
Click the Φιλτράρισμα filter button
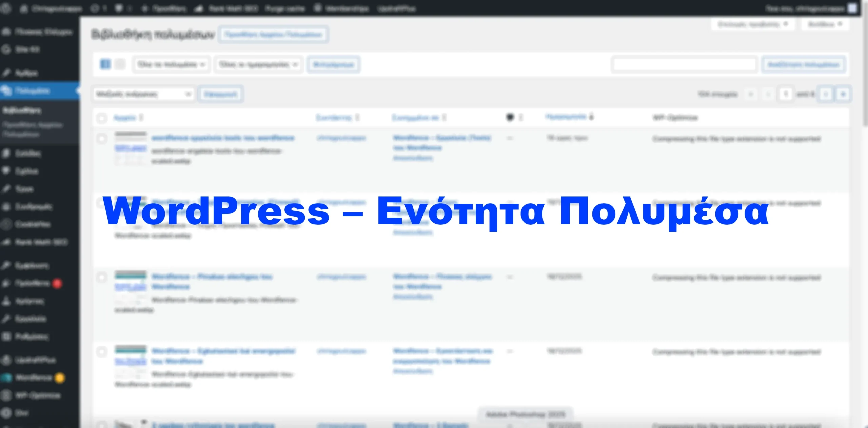coord(333,64)
